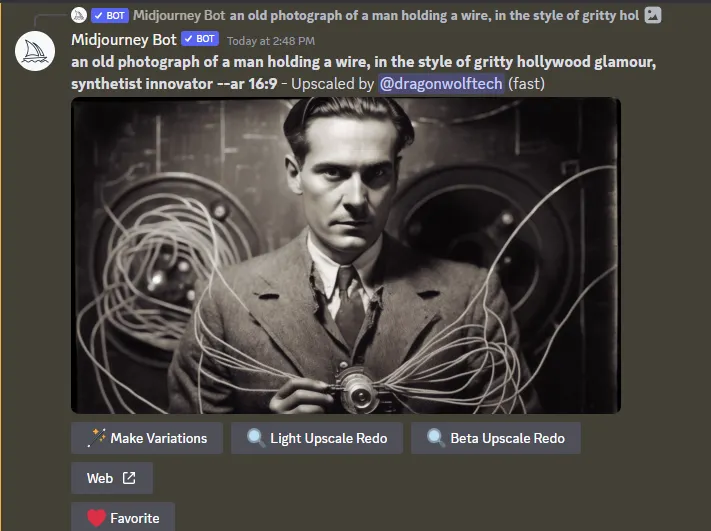
Task: Open Midjourney Bot profile from message header name
Action: click(124, 39)
